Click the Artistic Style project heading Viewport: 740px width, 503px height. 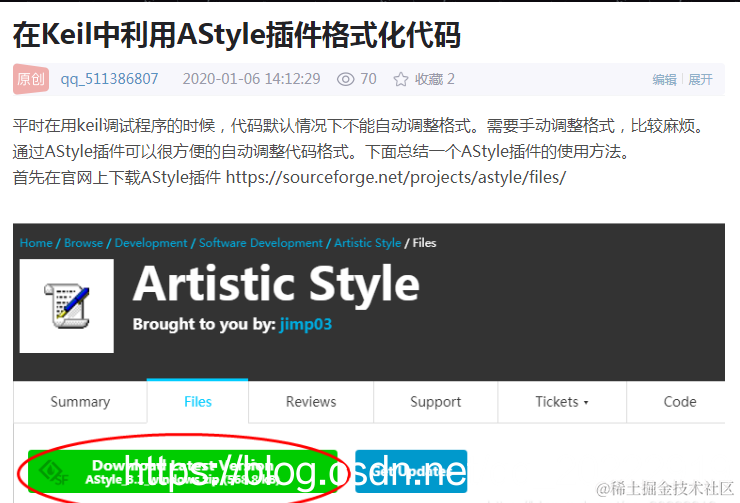click(277, 284)
